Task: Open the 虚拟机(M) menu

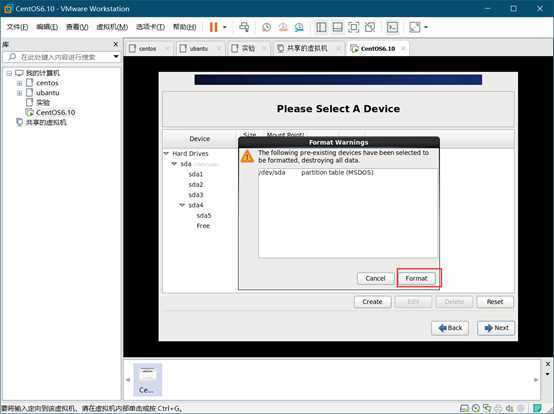Action: pos(112,27)
